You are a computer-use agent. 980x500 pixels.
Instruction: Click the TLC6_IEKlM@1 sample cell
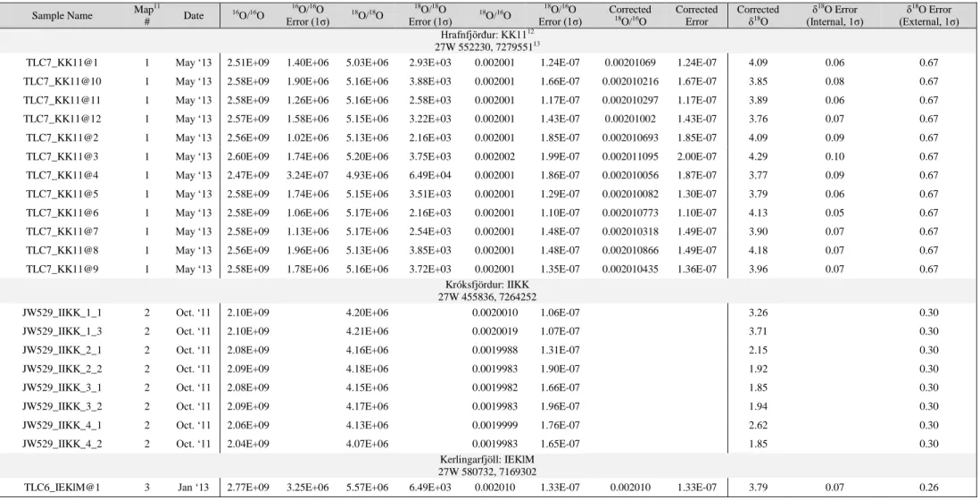click(62, 487)
